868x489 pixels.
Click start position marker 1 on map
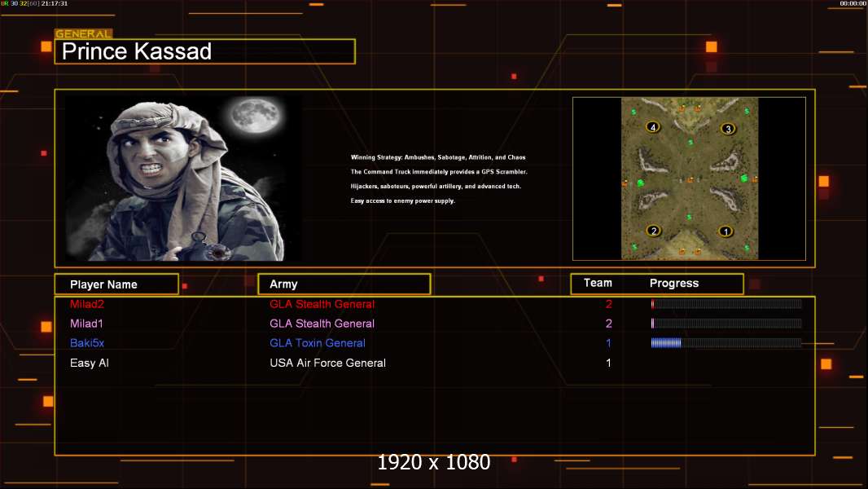pyautogui.click(x=726, y=231)
